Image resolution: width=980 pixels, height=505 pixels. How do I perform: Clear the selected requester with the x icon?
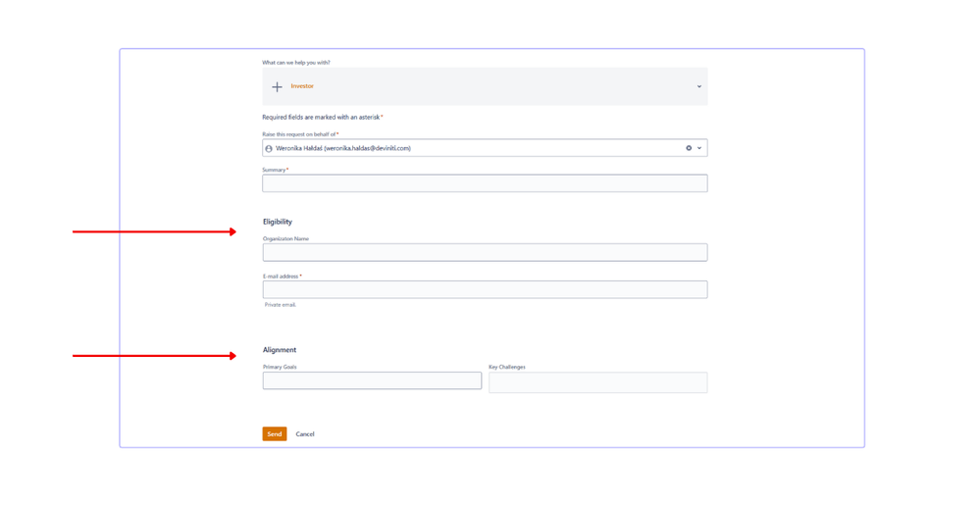click(x=689, y=148)
